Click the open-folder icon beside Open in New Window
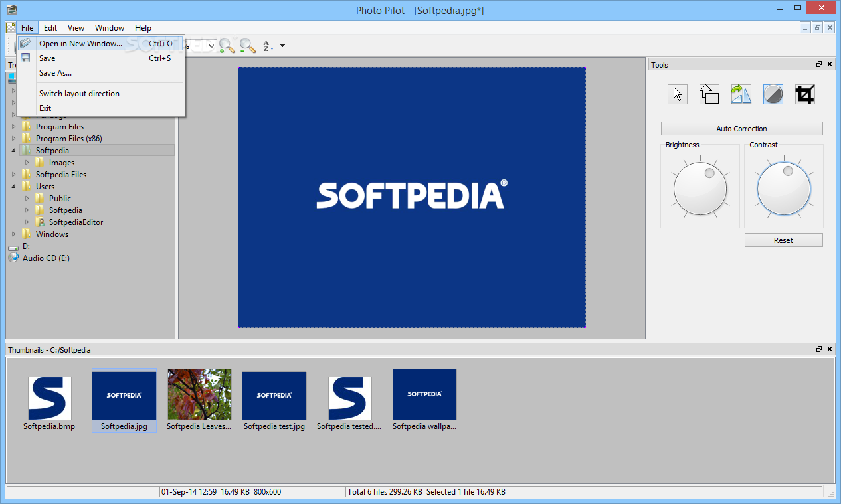841x504 pixels. pos(25,43)
